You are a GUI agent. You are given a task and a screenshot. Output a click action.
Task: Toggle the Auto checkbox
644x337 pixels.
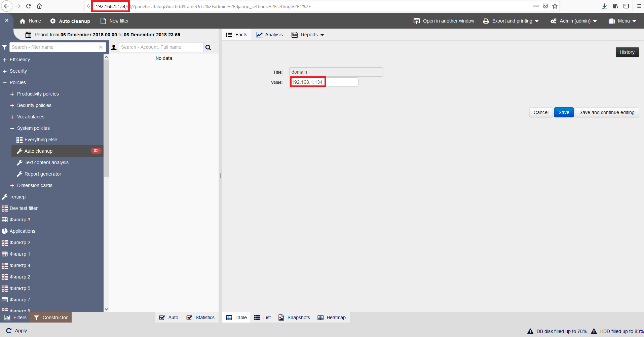click(162, 317)
